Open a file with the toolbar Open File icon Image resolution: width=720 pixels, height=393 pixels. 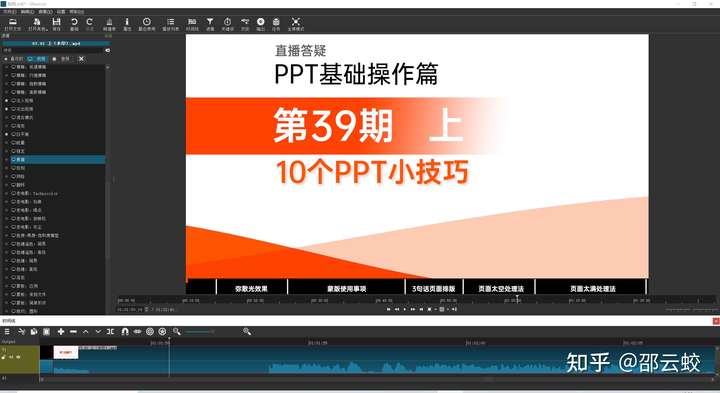click(12, 24)
